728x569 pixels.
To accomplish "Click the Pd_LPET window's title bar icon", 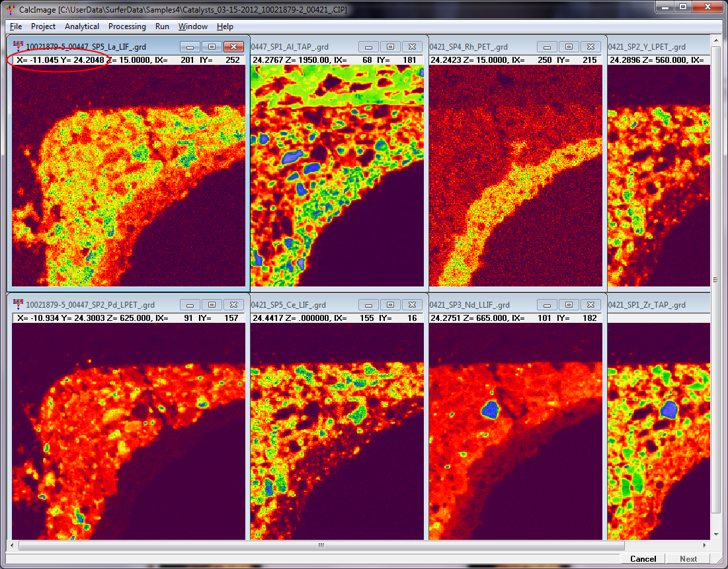I will coord(18,305).
